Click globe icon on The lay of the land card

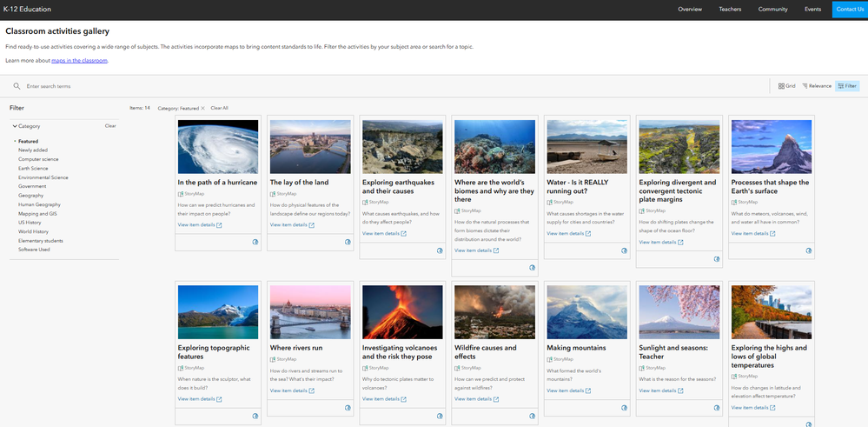[348, 243]
